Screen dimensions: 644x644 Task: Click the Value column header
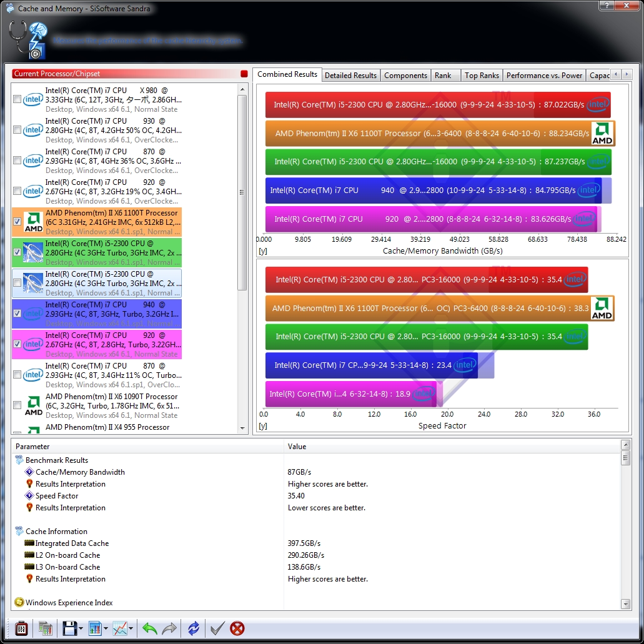(x=452, y=447)
